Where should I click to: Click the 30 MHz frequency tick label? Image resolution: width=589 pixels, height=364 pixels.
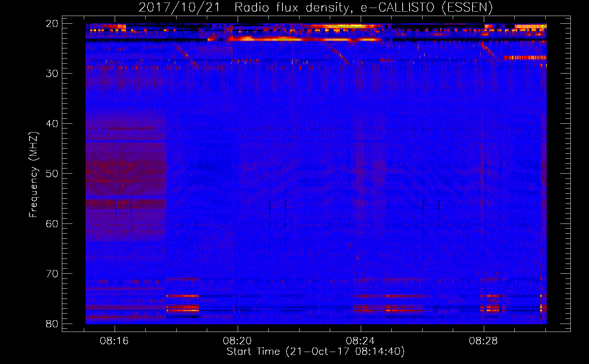click(52, 74)
